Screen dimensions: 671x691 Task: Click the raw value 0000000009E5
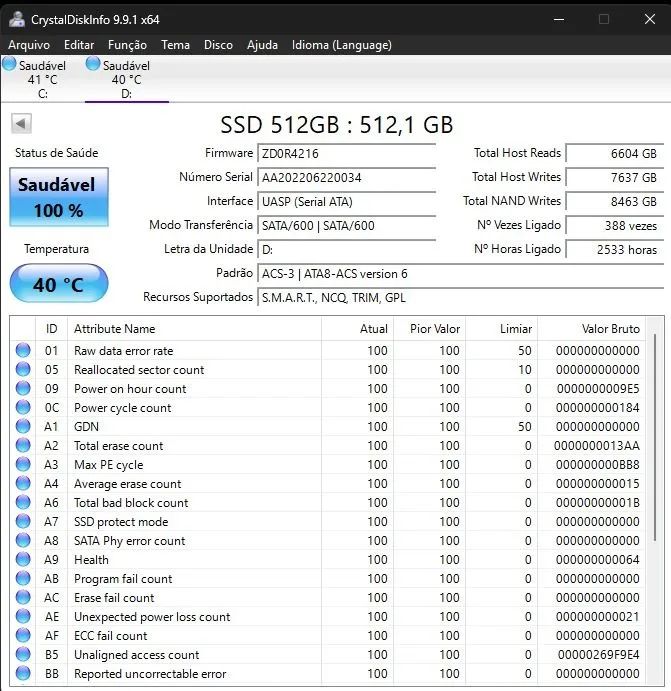tap(597, 389)
